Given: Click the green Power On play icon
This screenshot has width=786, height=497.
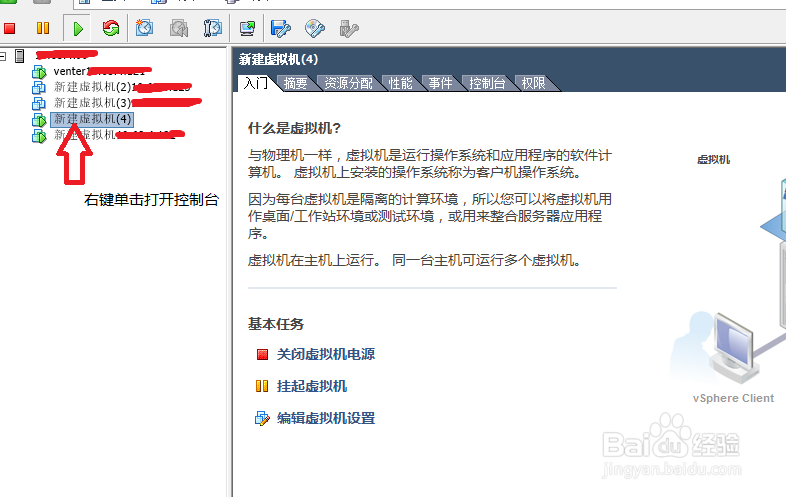Looking at the screenshot, I should coord(78,29).
